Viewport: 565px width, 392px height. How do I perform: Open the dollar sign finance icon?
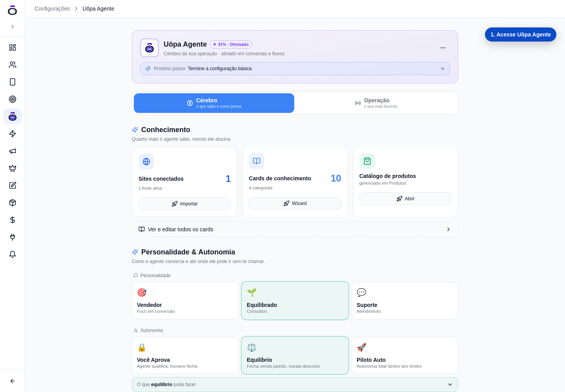pyautogui.click(x=13, y=220)
